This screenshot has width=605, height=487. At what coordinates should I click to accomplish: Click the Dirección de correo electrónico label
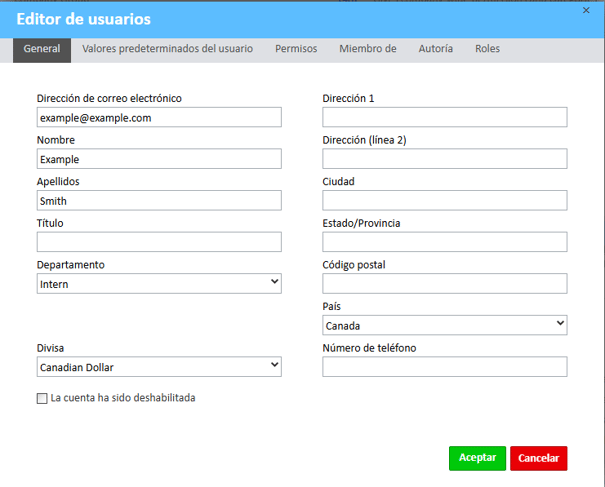click(109, 98)
